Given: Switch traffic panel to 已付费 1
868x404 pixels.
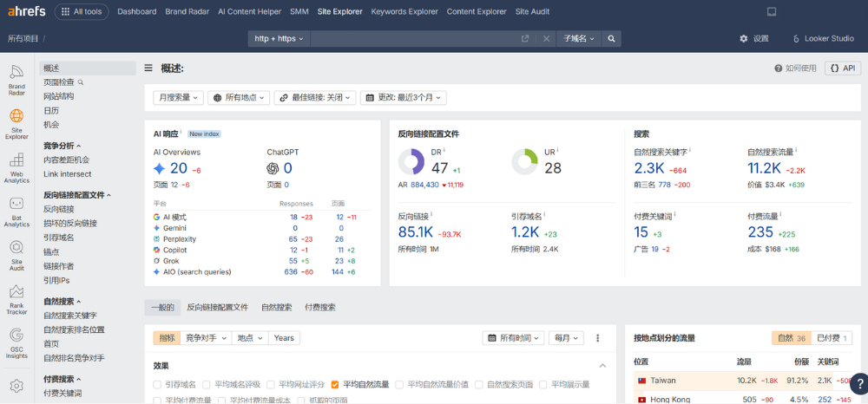Looking at the screenshot, I should tap(832, 338).
